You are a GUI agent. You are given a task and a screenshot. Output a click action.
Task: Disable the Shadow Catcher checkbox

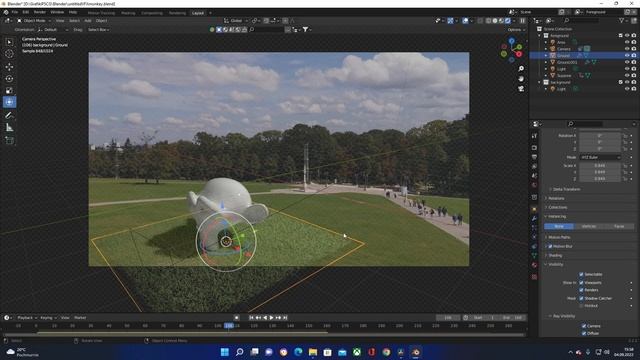581,298
